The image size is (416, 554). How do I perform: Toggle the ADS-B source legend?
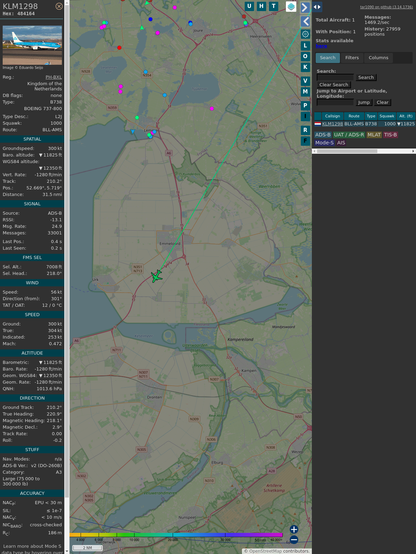click(x=323, y=135)
